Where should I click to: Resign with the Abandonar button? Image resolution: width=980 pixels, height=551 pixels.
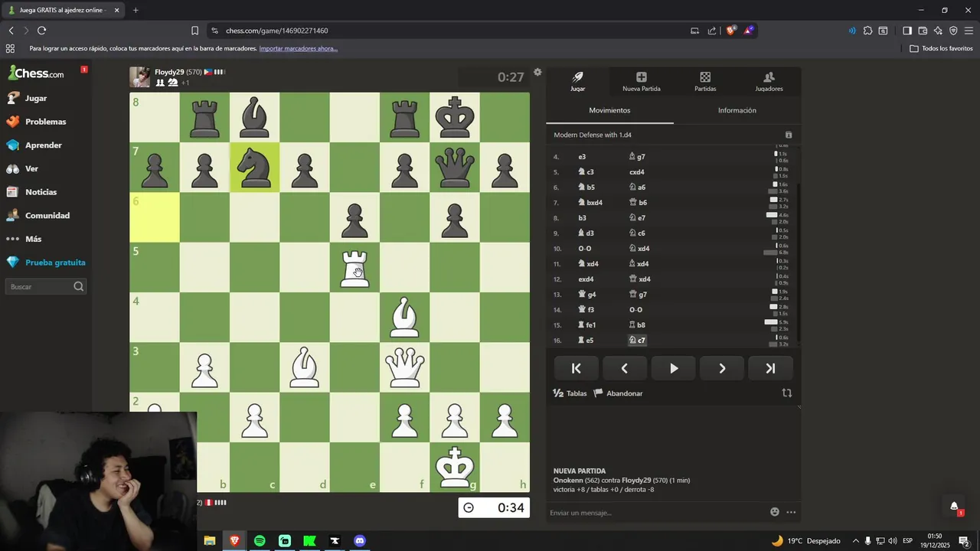618,393
